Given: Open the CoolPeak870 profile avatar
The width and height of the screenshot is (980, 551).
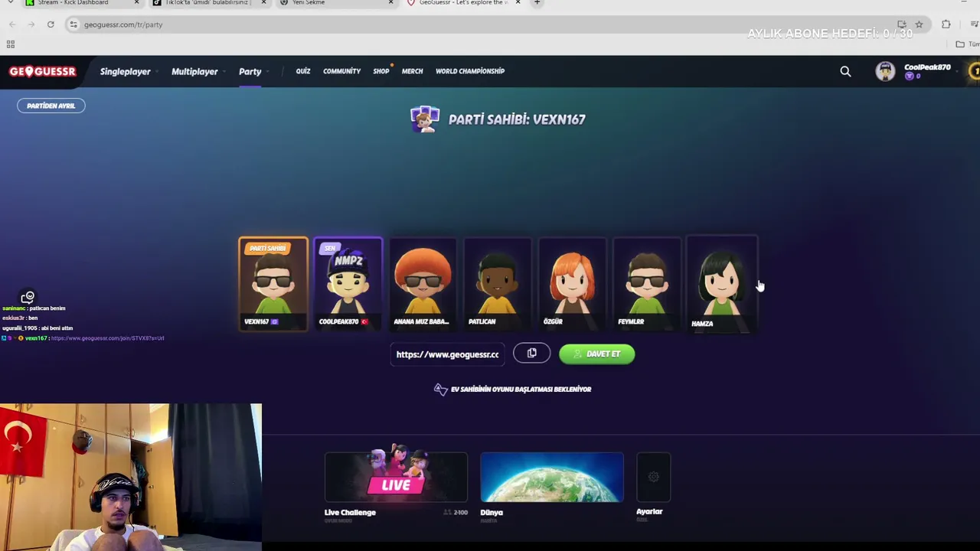Looking at the screenshot, I should click(886, 71).
